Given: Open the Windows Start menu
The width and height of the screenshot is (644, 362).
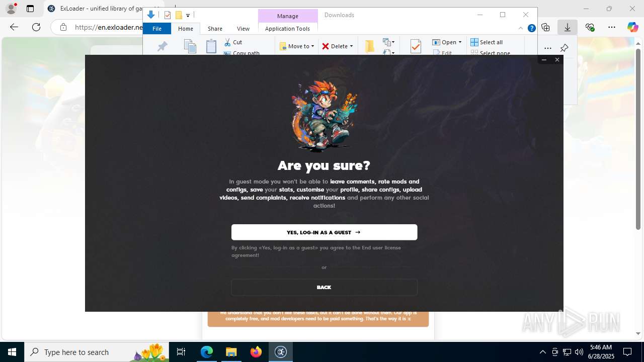Looking at the screenshot, I should point(12,352).
